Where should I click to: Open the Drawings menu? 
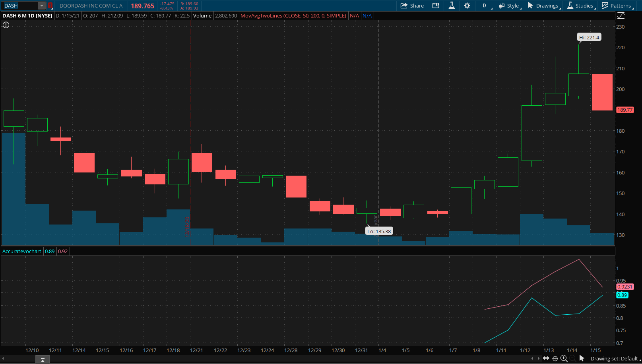543,6
